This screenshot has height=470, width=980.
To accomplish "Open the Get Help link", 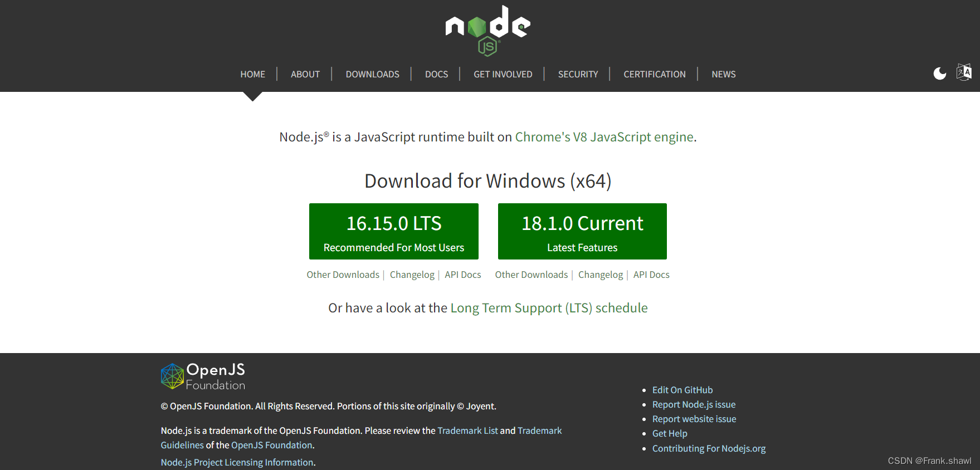I will 670,433.
